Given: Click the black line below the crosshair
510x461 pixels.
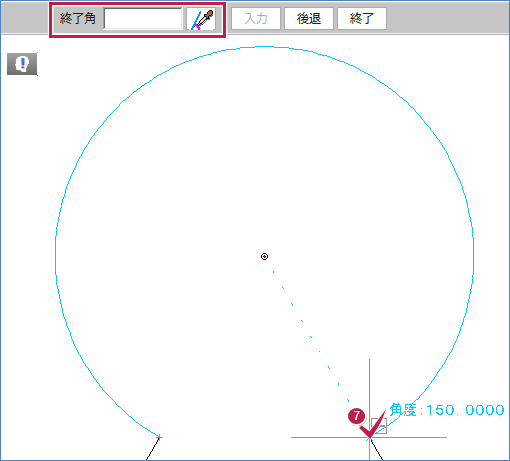Looking at the screenshot, I should (377, 450).
